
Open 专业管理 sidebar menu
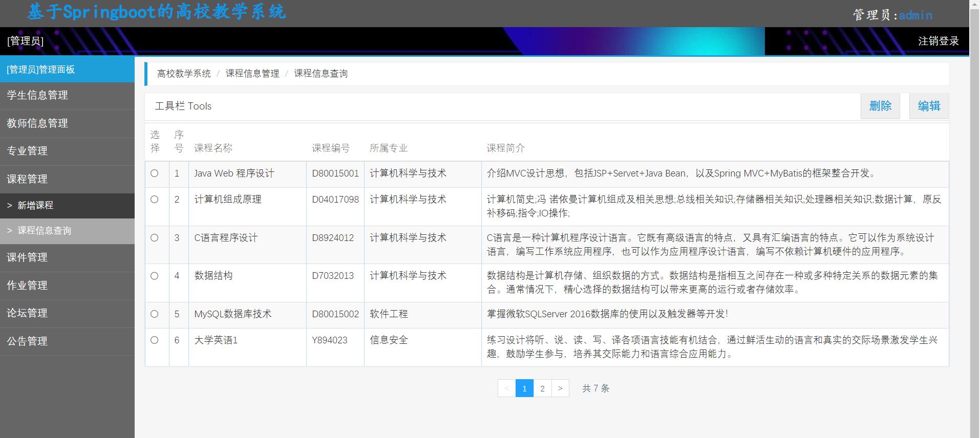pos(67,151)
